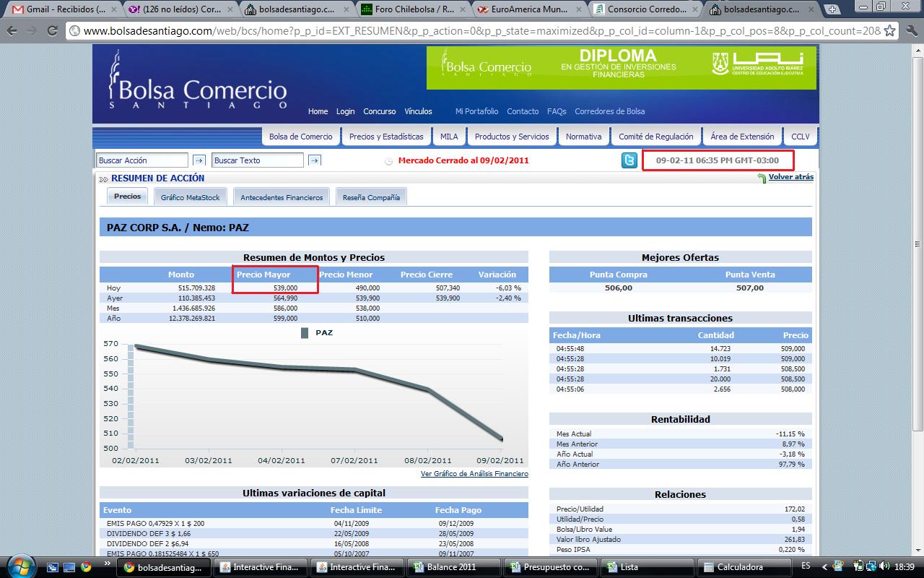The width and height of the screenshot is (924, 578).
Task: Open the MILA menu item
Action: (x=449, y=137)
